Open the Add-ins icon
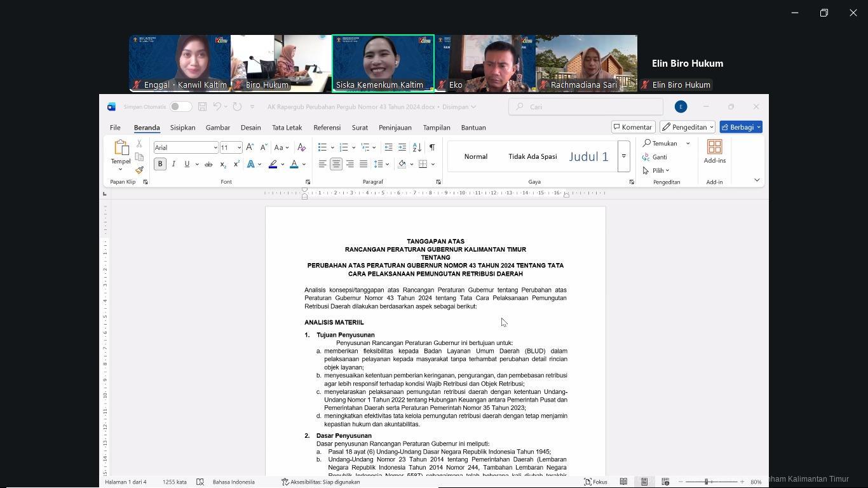This screenshot has width=868, height=488. pyautogui.click(x=714, y=152)
